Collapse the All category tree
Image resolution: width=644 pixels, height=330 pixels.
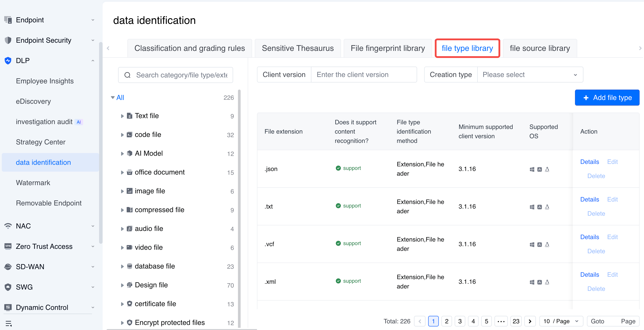[113, 98]
